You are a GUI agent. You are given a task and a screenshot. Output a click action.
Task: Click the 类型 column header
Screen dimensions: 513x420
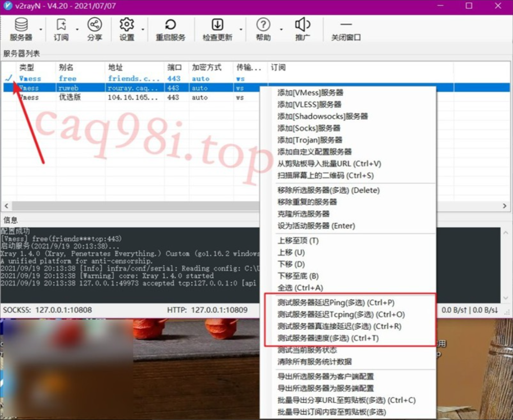[x=36, y=68]
